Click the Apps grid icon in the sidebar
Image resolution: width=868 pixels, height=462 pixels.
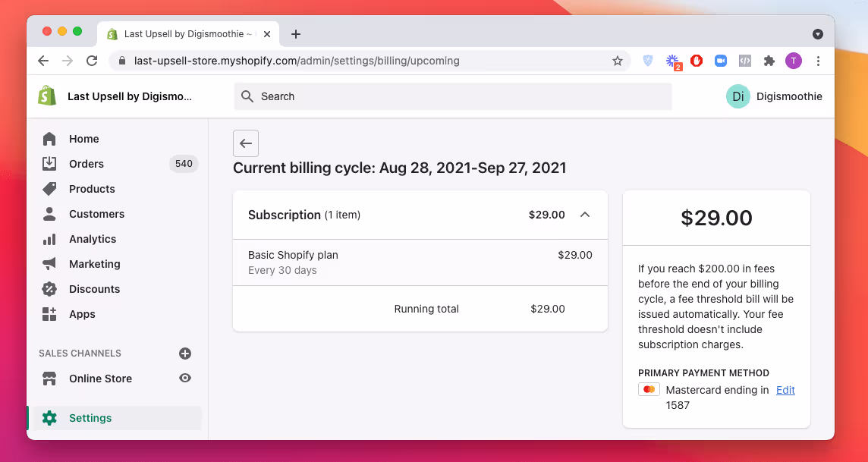click(x=49, y=314)
